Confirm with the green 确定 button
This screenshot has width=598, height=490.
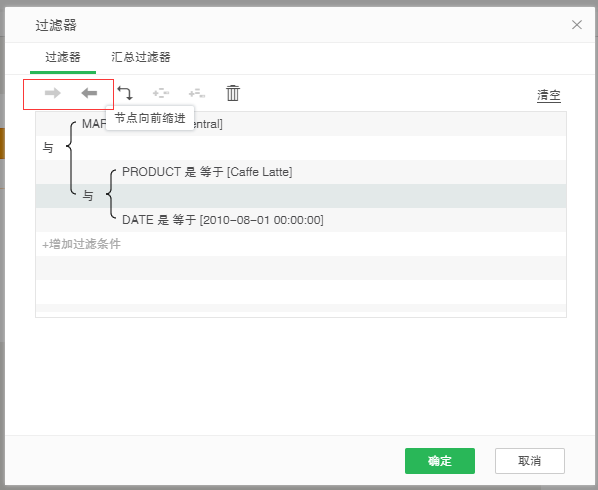[440, 461]
